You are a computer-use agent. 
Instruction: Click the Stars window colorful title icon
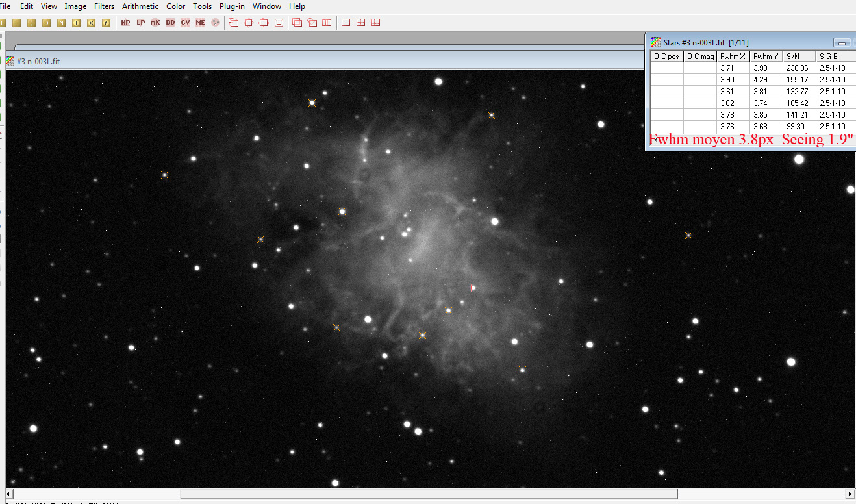pos(656,42)
